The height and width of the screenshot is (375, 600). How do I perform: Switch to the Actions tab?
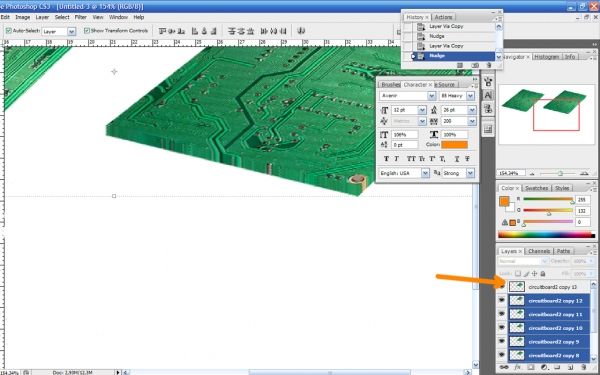[x=443, y=17]
